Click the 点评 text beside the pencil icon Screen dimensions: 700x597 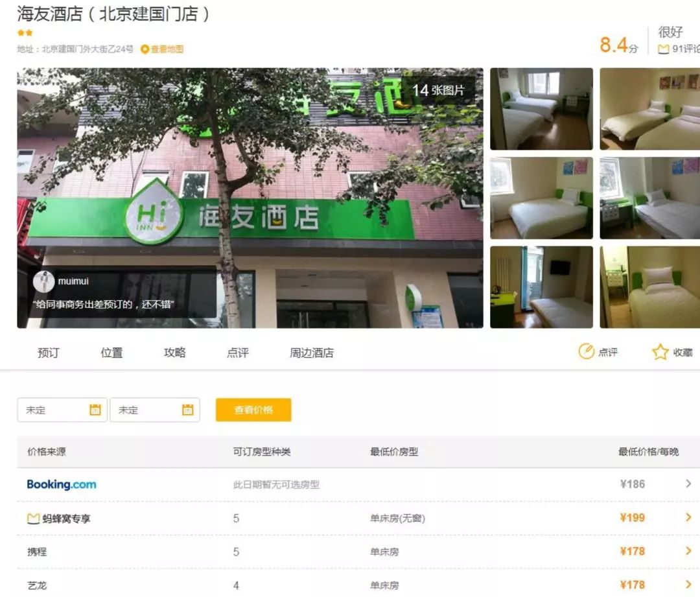pos(608,353)
